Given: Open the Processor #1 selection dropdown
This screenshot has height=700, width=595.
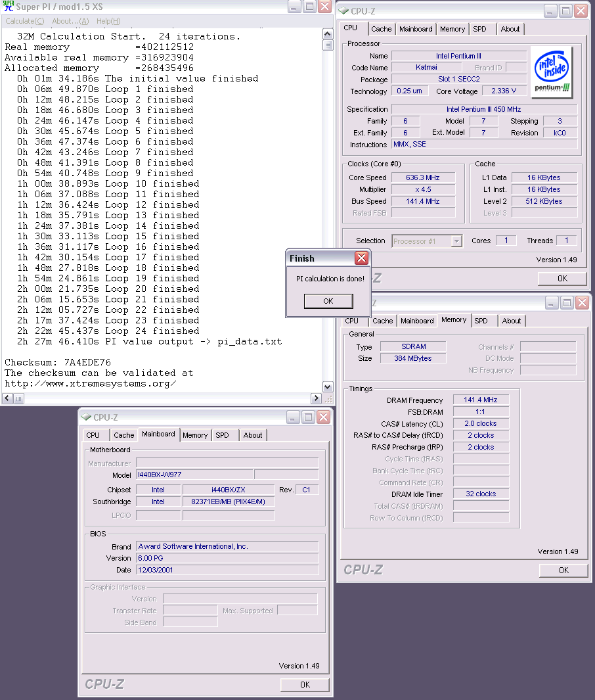Looking at the screenshot, I should click(x=456, y=241).
